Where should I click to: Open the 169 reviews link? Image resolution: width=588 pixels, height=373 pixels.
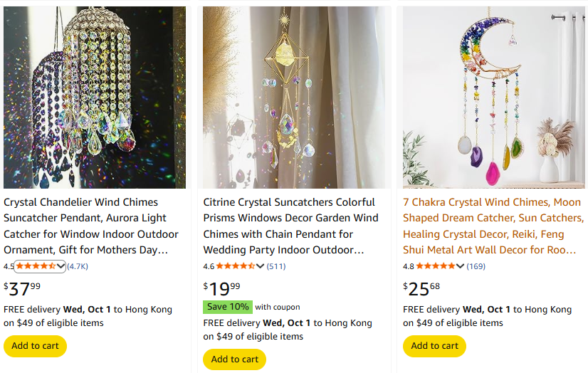[476, 266]
